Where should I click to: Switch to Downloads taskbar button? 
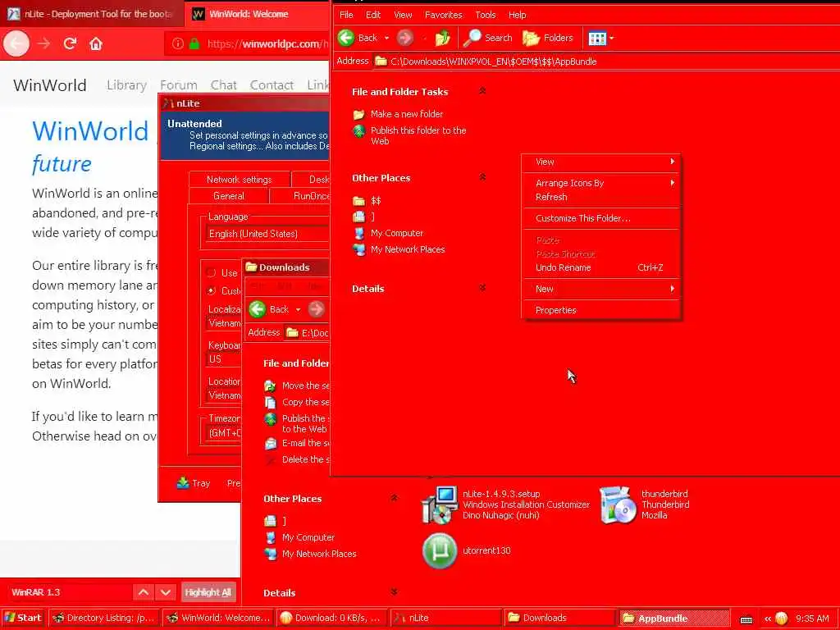[x=559, y=618]
